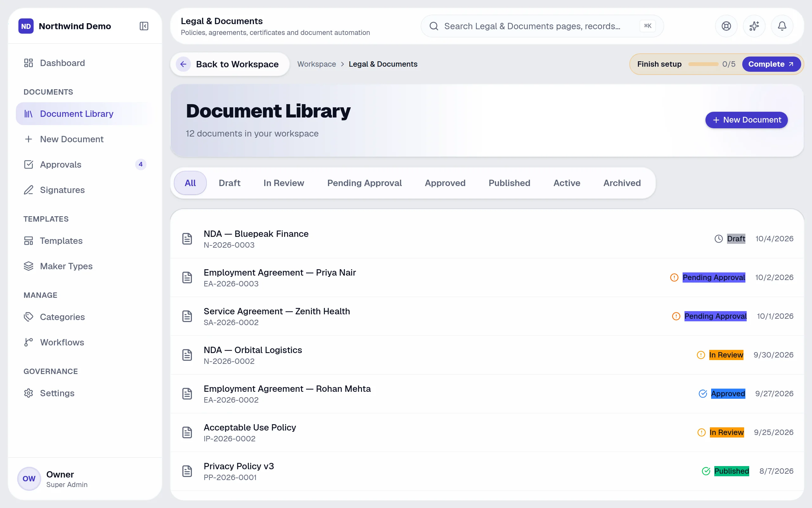Screen dimensions: 812x508
Task: Click Approved status of Rohan Mehta agreement
Action: click(728, 393)
